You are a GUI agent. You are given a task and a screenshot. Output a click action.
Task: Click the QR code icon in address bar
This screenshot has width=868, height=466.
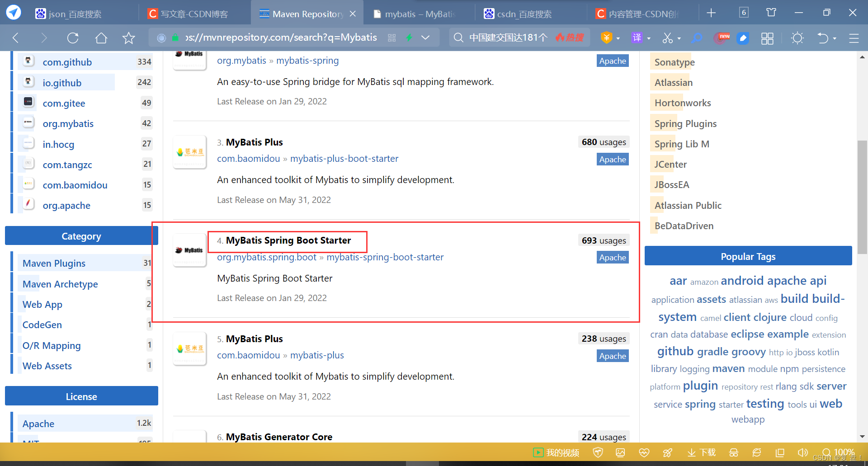pos(392,38)
